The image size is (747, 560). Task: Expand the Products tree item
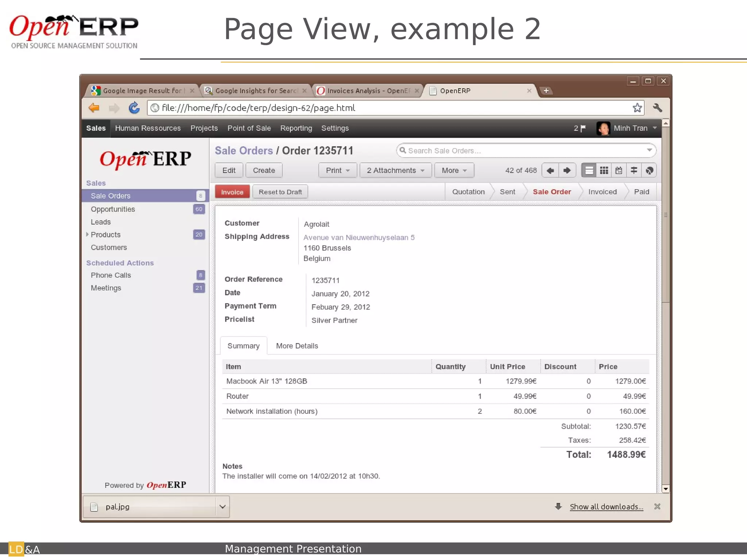[87, 234]
